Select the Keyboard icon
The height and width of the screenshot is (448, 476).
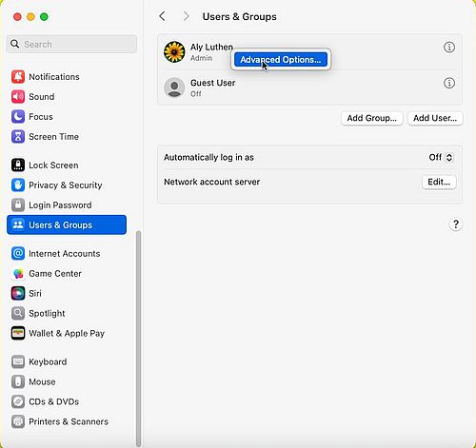pos(18,361)
